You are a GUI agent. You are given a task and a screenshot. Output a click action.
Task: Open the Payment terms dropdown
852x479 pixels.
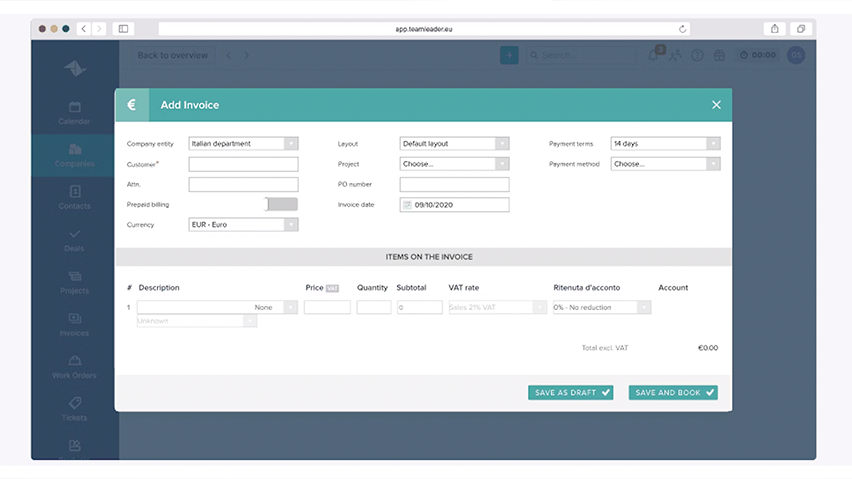pos(666,143)
